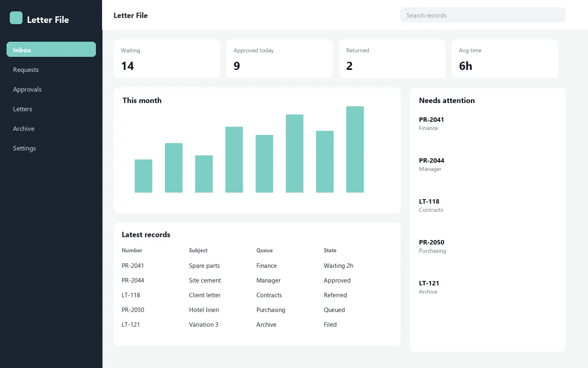Click Archive in the table Queue column
Image resolution: width=588 pixels, height=368 pixels.
coord(266,324)
